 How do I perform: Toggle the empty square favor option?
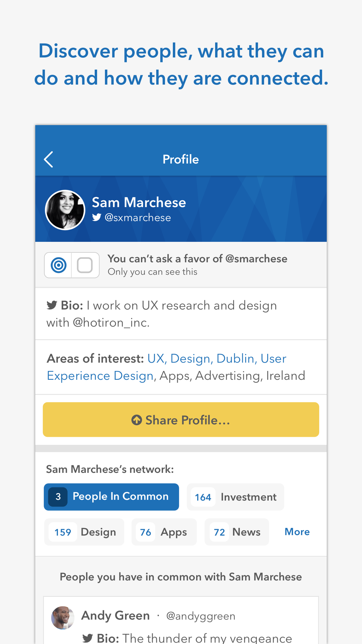click(x=85, y=265)
